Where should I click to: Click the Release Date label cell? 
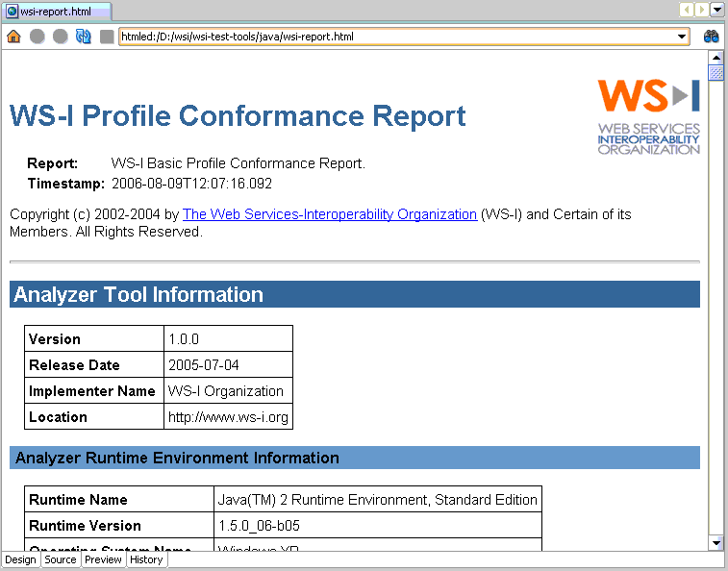pyautogui.click(x=94, y=365)
